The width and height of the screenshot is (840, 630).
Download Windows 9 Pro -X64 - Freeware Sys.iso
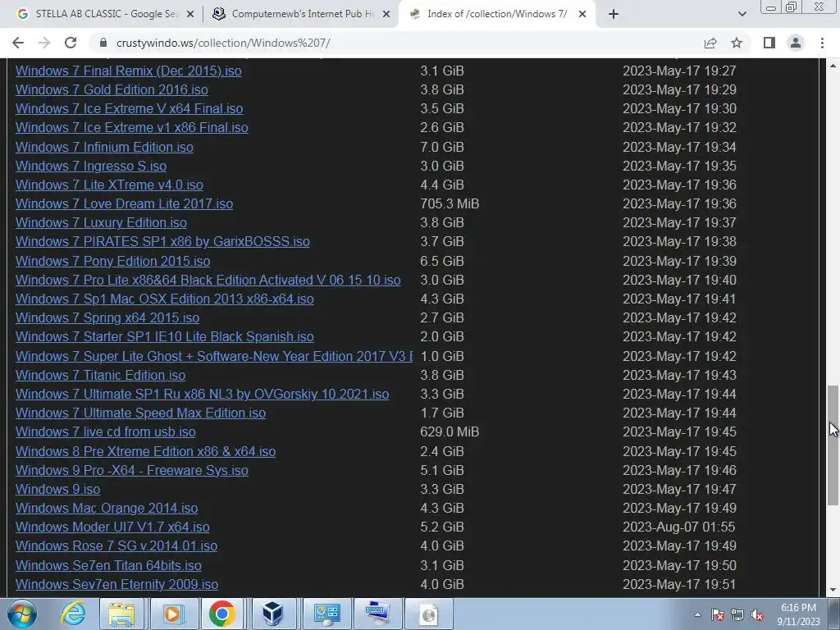click(132, 470)
